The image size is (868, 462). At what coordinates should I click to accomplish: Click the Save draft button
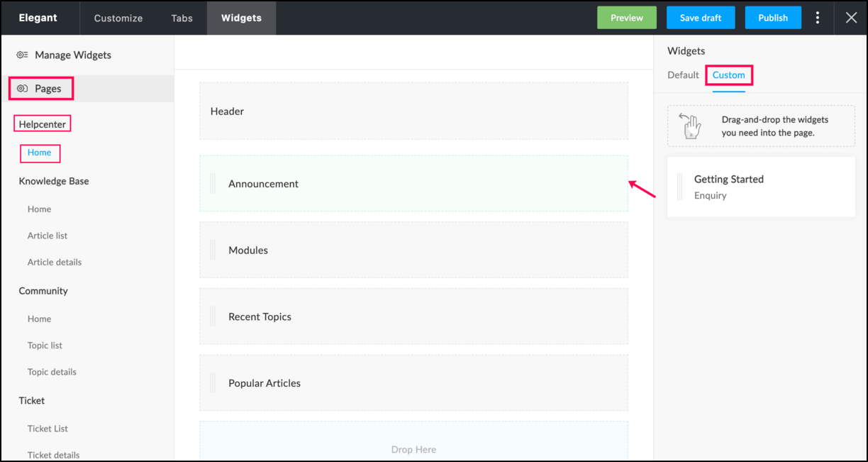(x=701, y=18)
